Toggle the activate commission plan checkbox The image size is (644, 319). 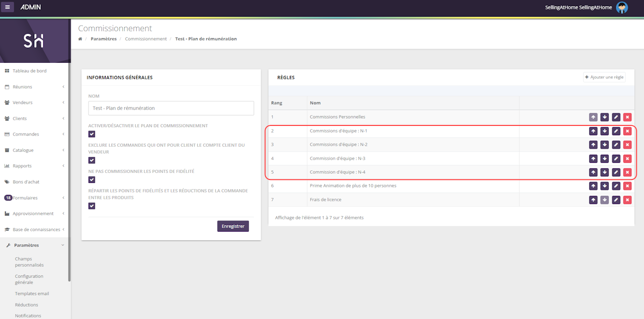pos(92,134)
